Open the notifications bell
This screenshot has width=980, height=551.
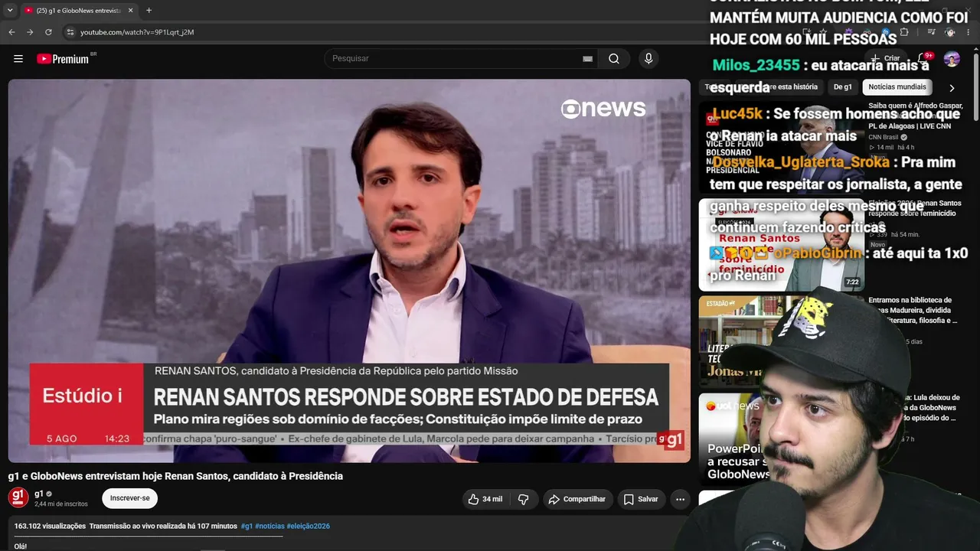pyautogui.click(x=923, y=59)
